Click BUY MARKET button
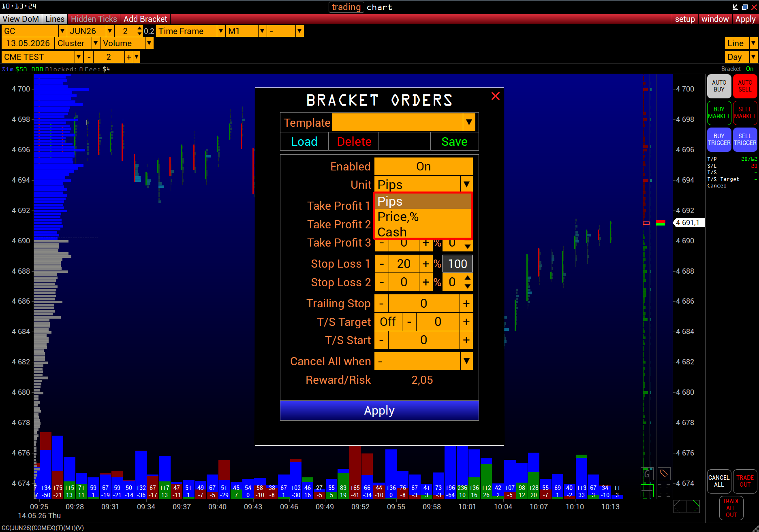The height and width of the screenshot is (532, 759). (719, 113)
